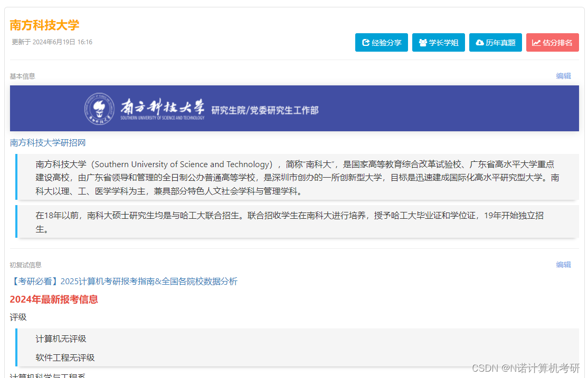The height and width of the screenshot is (378, 588).
Task: Click the share icon in 经验分享
Action: click(x=366, y=43)
